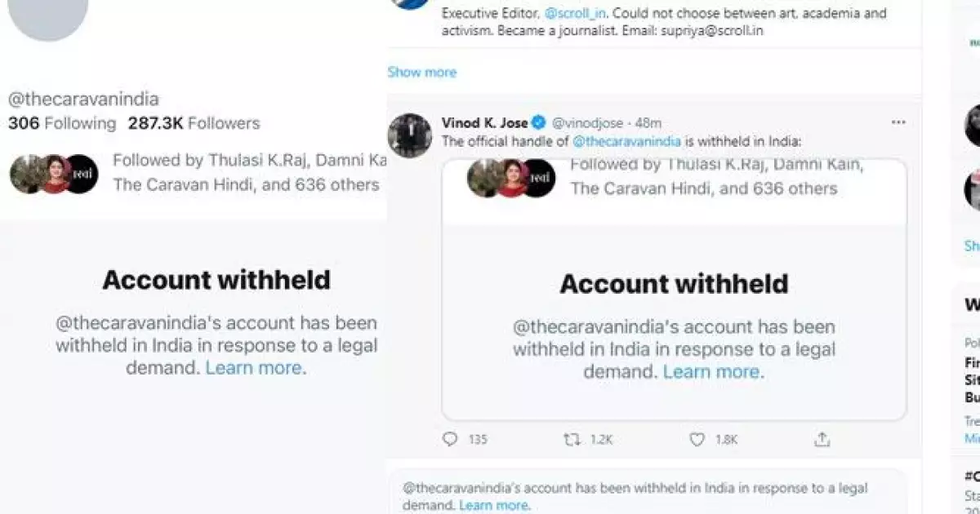View the 287.3K Followers list
Screen dimensions: 980x514
tap(194, 123)
